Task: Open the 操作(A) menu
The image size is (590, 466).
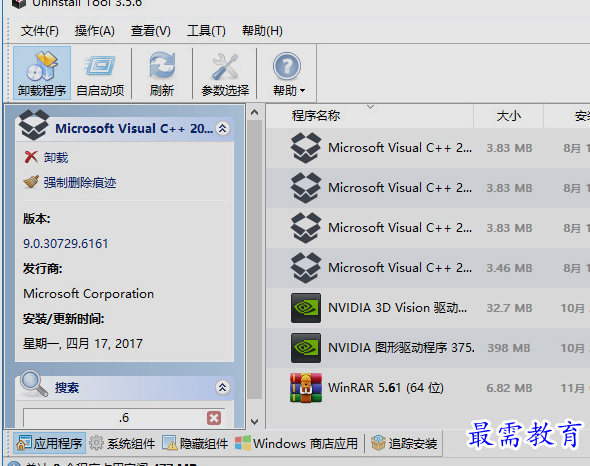Action: click(94, 31)
